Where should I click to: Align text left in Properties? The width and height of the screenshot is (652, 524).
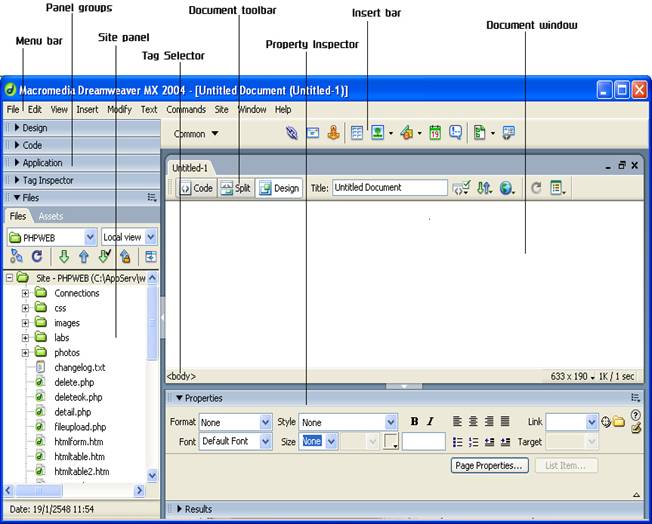[457, 421]
